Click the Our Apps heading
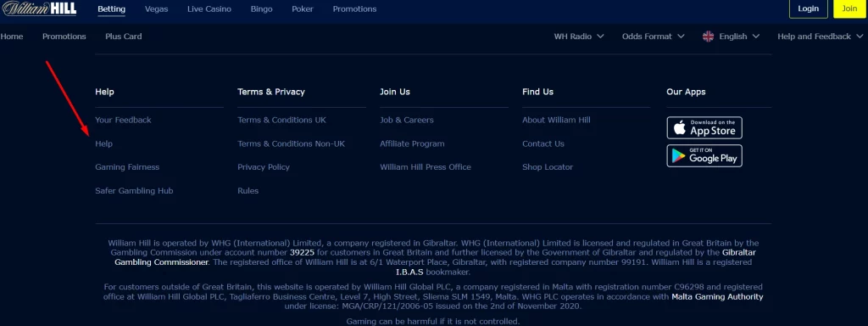This screenshot has width=868, height=326. (686, 92)
